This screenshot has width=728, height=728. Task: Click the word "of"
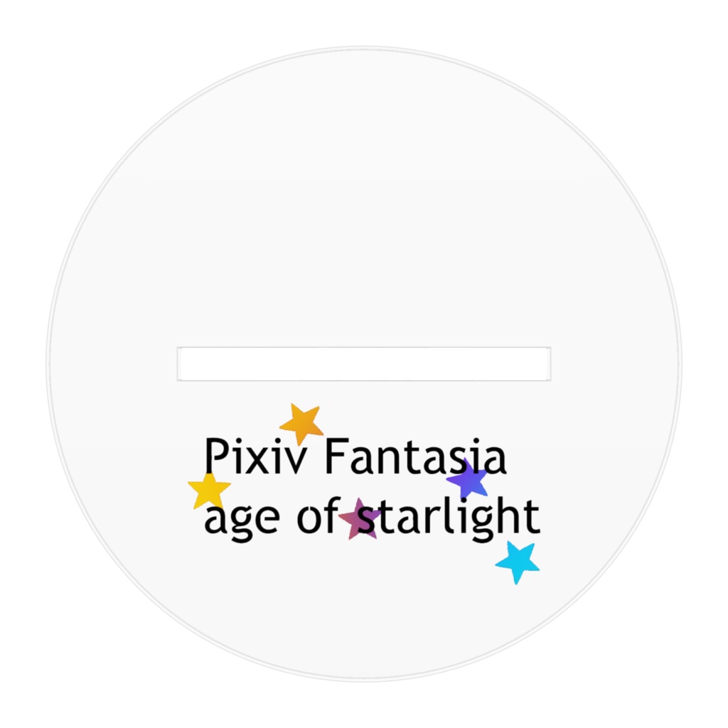(318, 515)
